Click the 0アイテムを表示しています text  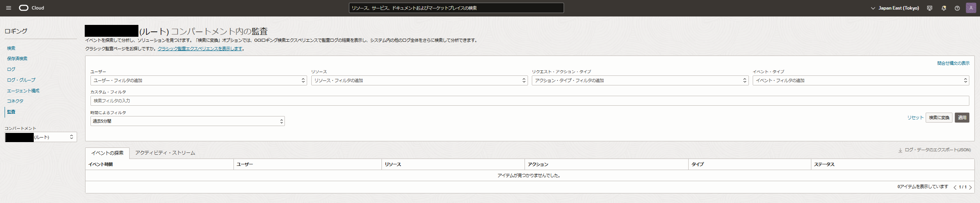922,187
